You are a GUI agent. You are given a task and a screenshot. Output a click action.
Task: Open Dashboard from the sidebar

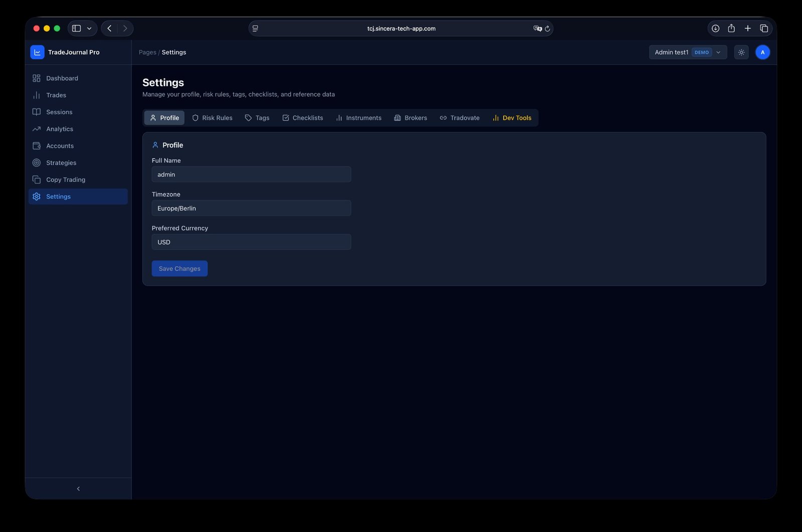[62, 78]
